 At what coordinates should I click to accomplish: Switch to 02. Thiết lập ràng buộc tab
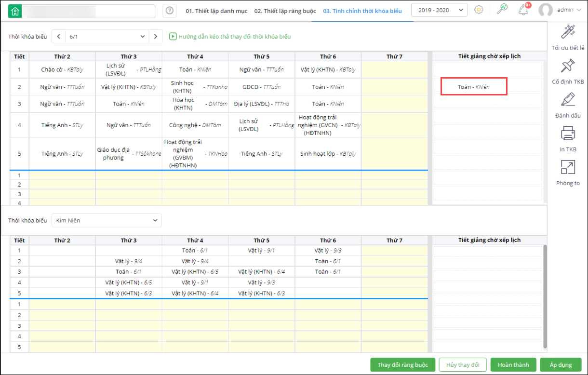click(285, 11)
